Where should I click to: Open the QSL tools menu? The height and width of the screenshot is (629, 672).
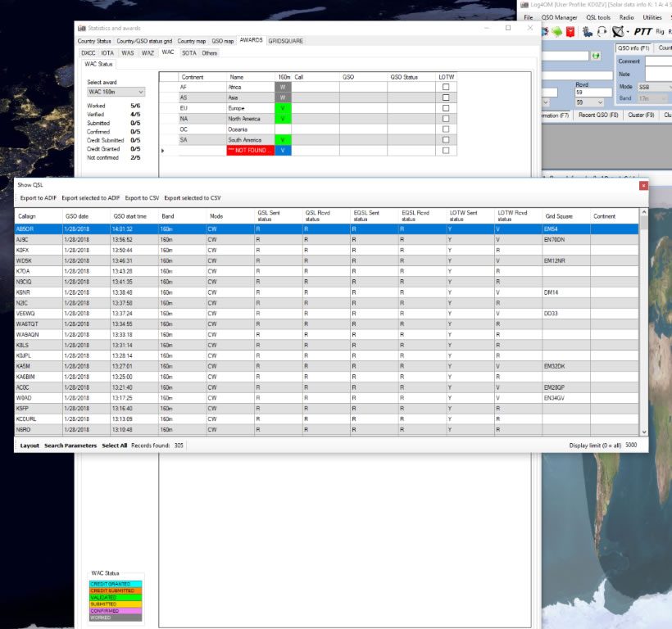(x=598, y=17)
